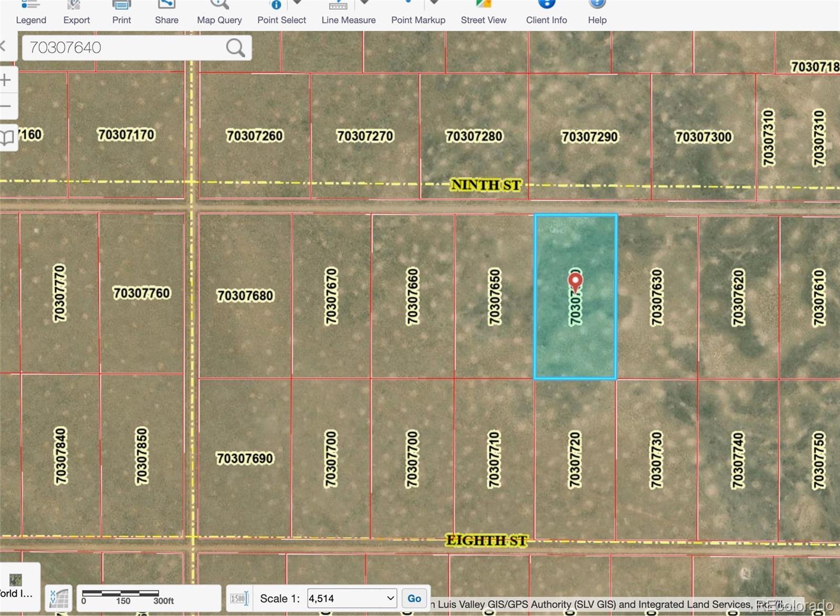840x616 pixels.
Task: Toggle the XY coordinates widget
Action: [59, 598]
